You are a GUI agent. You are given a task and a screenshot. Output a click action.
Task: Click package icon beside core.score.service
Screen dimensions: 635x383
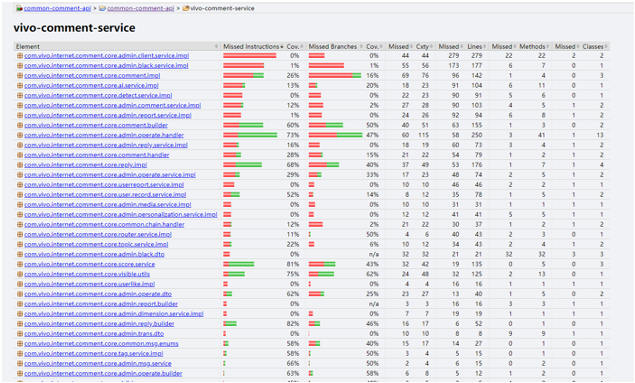coord(19,264)
